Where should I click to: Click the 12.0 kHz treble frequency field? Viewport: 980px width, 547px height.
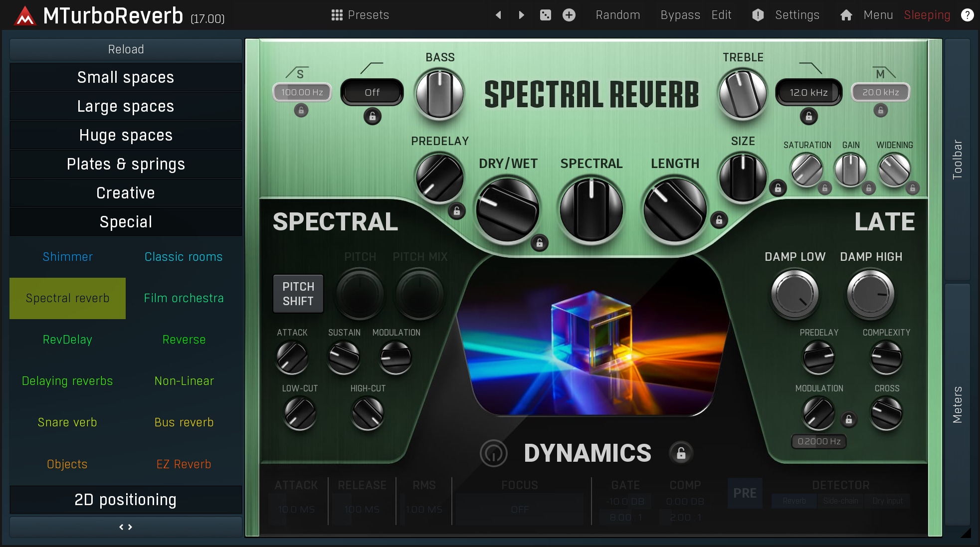808,92
